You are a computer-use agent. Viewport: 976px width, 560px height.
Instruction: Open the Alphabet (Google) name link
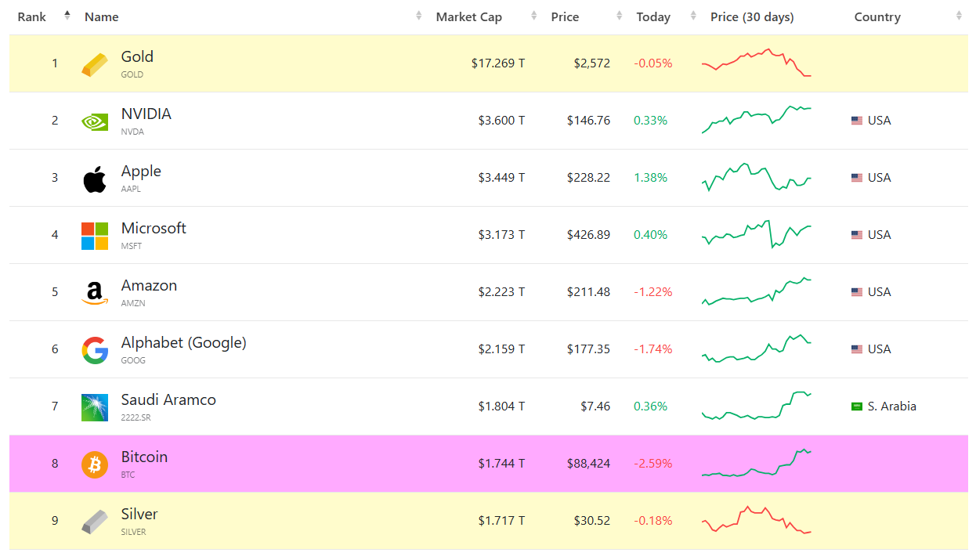click(x=183, y=342)
